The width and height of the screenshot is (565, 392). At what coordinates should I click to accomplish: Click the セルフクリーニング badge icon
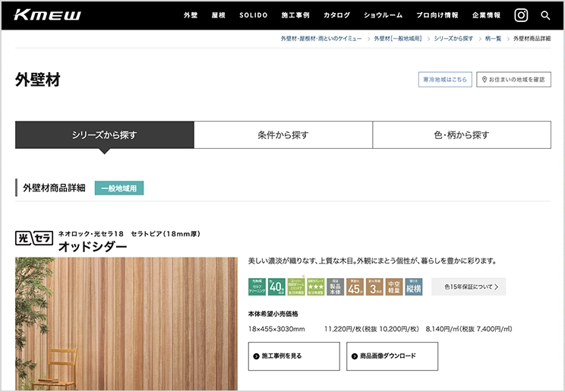[x=257, y=286]
